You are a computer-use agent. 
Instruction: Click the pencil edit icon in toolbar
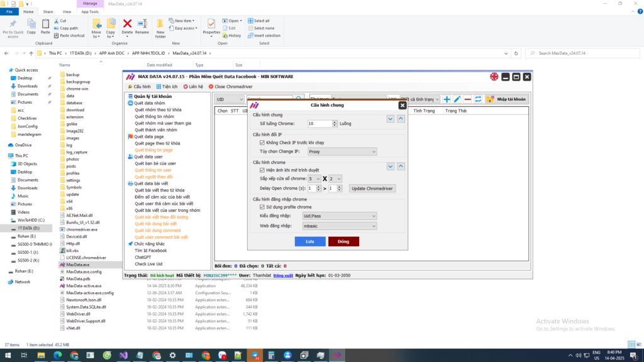(457, 99)
